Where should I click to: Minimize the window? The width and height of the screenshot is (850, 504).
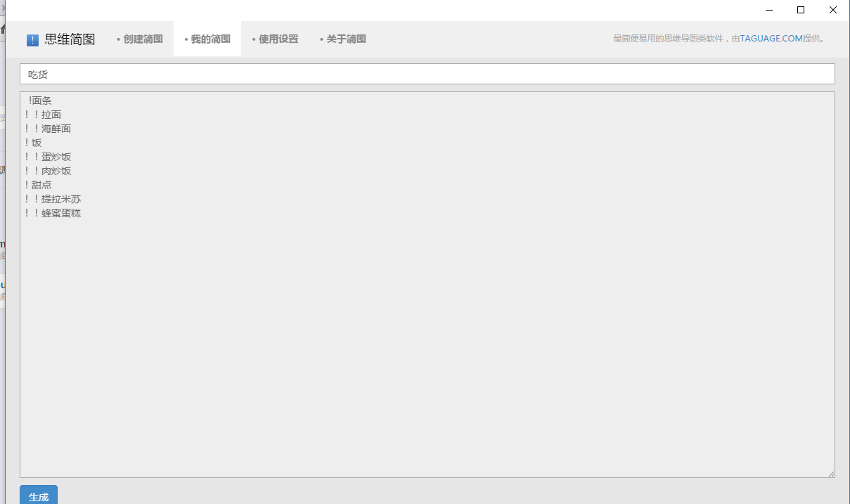(x=768, y=10)
